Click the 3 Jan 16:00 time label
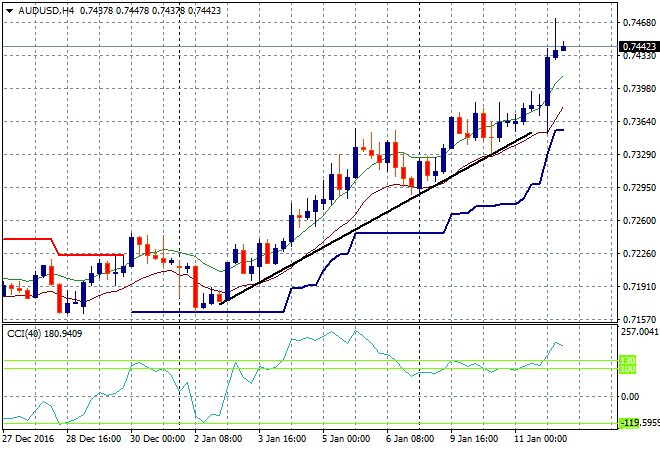The height and width of the screenshot is (450, 660). pyautogui.click(x=282, y=439)
